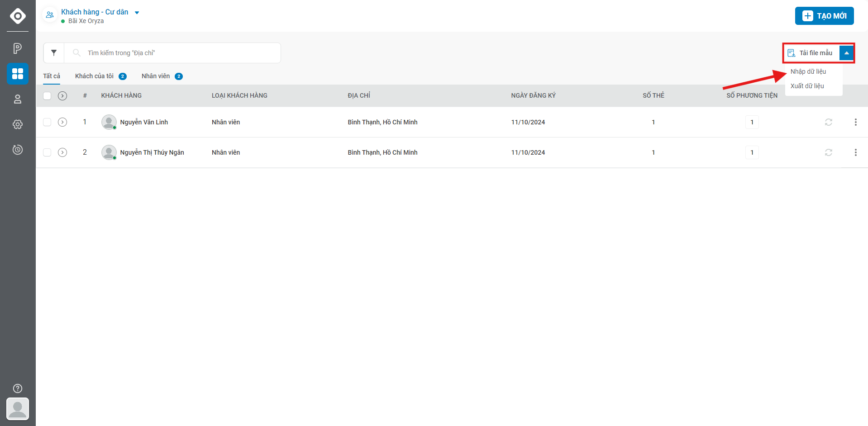Click the Tải file mẫu button

pyautogui.click(x=811, y=53)
